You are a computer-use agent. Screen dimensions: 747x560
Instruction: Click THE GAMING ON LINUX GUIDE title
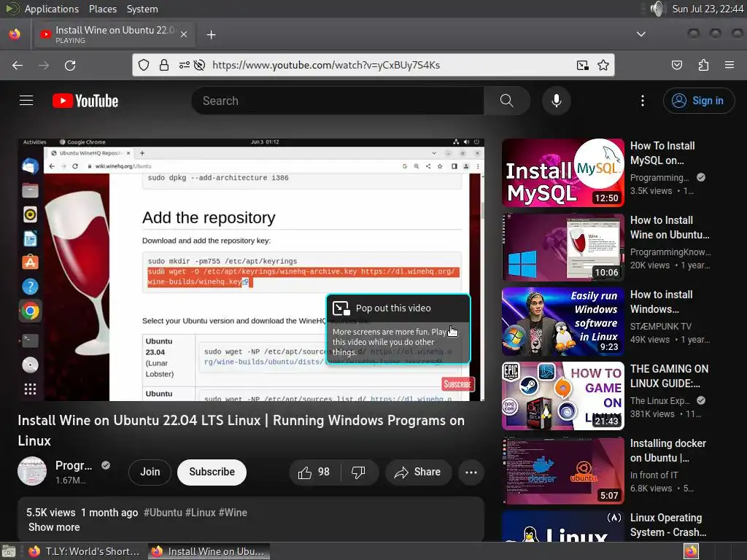coord(670,376)
